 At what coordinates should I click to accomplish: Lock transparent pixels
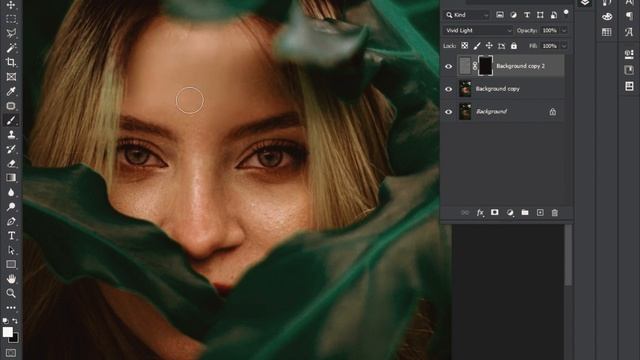(x=464, y=46)
